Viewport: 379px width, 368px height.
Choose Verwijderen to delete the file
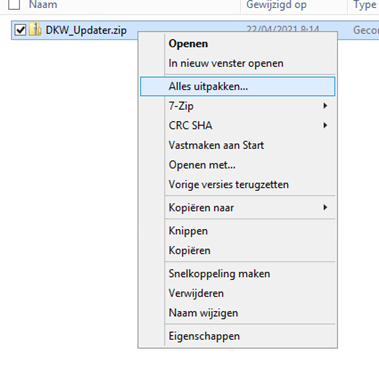(237, 293)
